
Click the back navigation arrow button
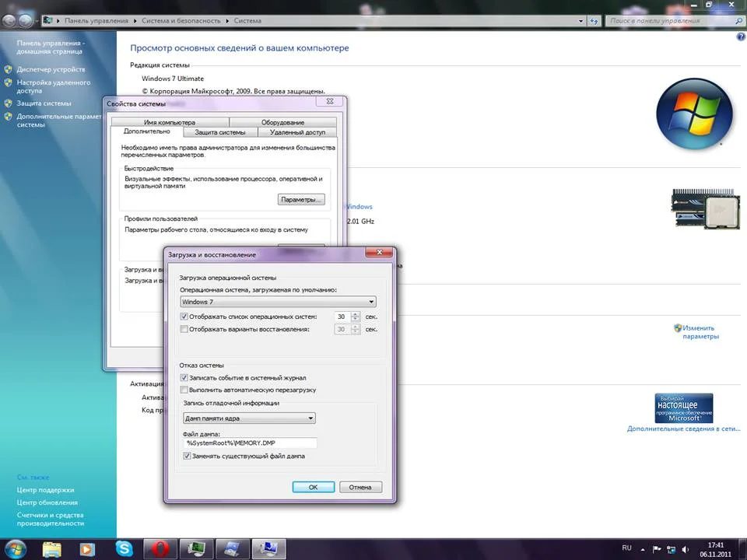coord(9,19)
